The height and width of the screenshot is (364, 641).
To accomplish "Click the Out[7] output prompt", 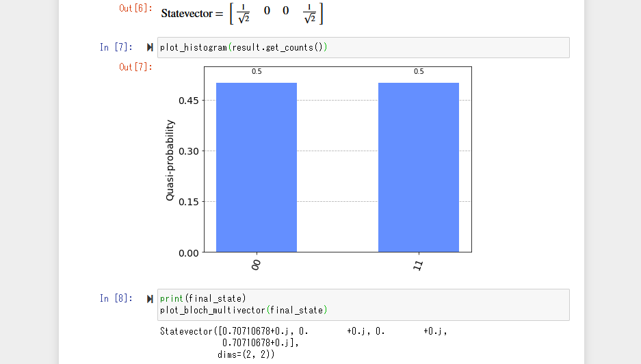I will click(135, 67).
